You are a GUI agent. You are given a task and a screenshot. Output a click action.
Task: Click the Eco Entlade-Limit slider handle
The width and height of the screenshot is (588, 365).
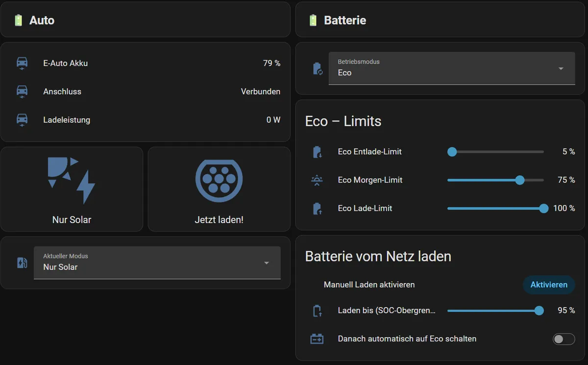coord(452,152)
